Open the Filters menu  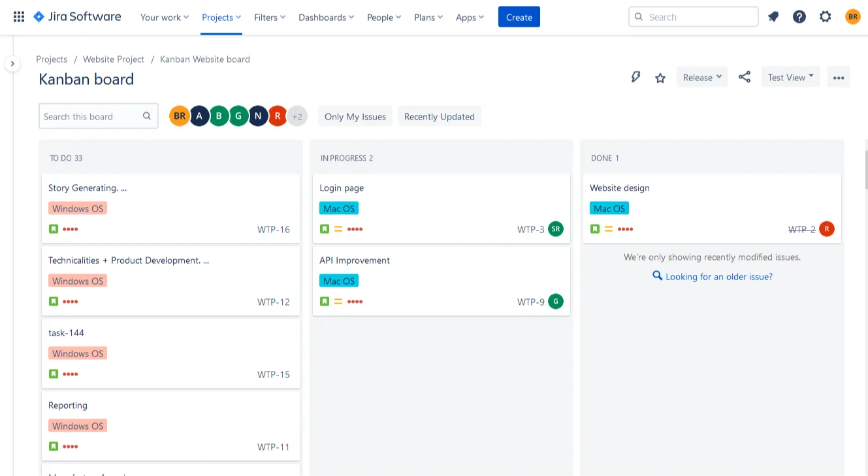click(x=269, y=17)
